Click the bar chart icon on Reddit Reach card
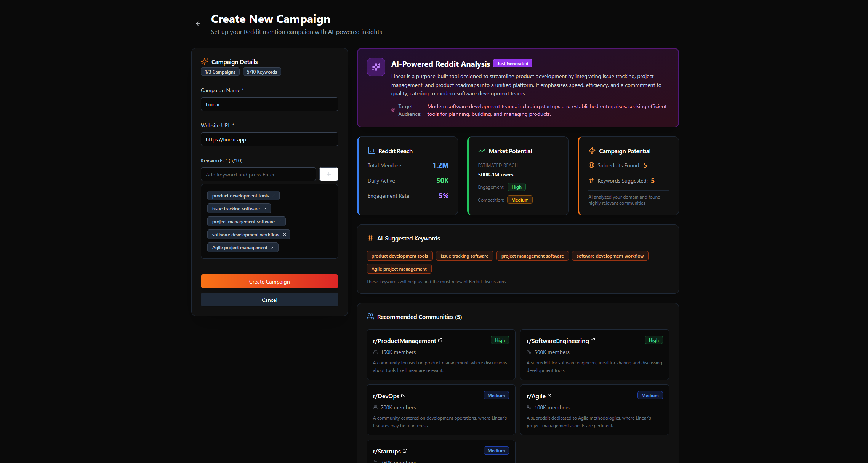The image size is (868, 463). tap(371, 151)
